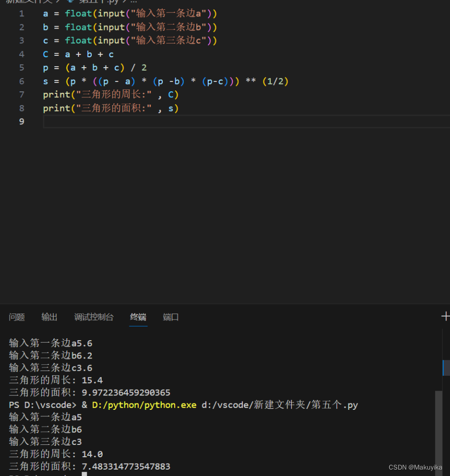Click terminal line 输入第二条边b6.2
Viewport: 450px width, 476px height.
click(x=50, y=356)
